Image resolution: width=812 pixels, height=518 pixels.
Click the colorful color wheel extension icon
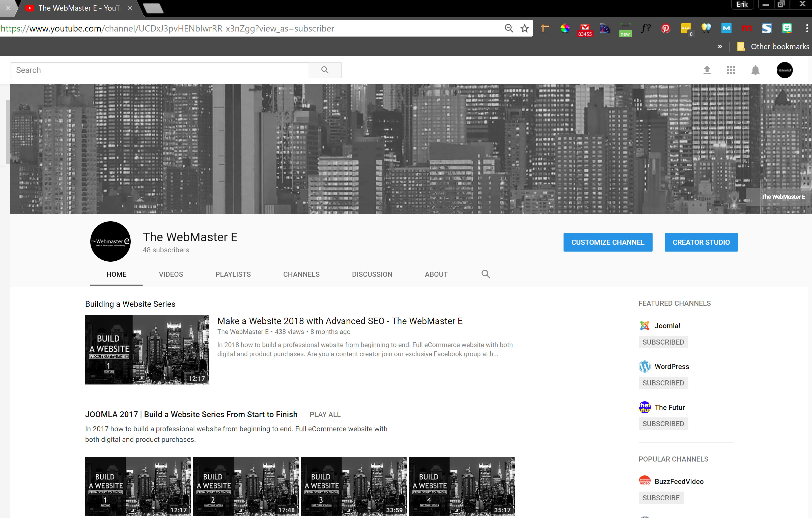565,28
